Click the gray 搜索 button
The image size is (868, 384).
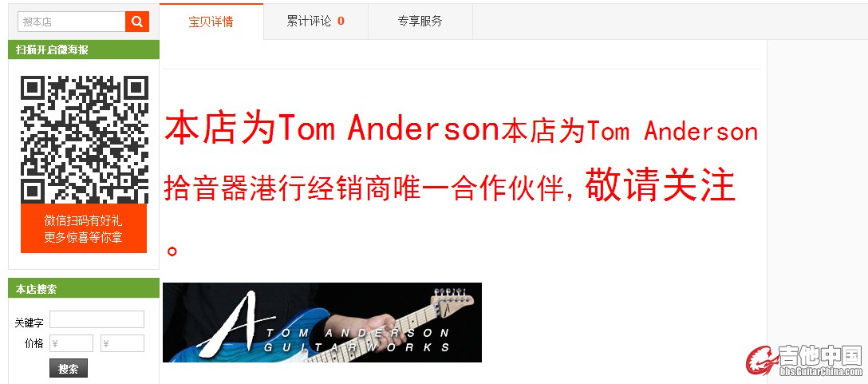tap(69, 369)
